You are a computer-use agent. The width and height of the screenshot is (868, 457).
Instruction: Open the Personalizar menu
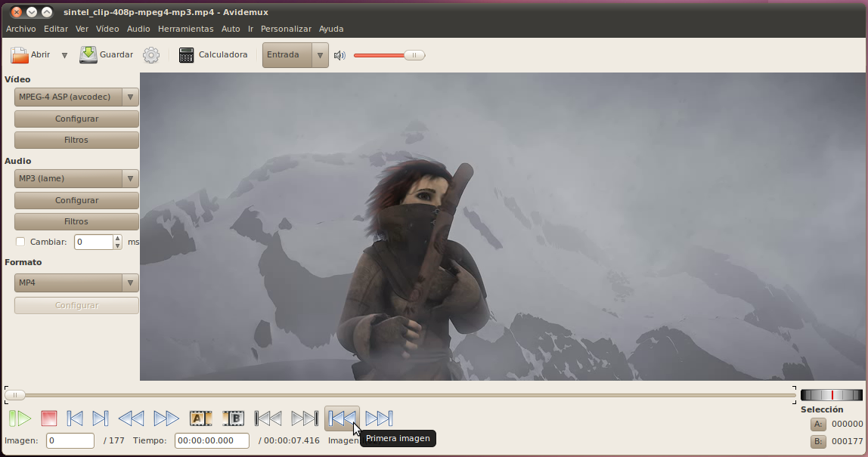[287, 29]
